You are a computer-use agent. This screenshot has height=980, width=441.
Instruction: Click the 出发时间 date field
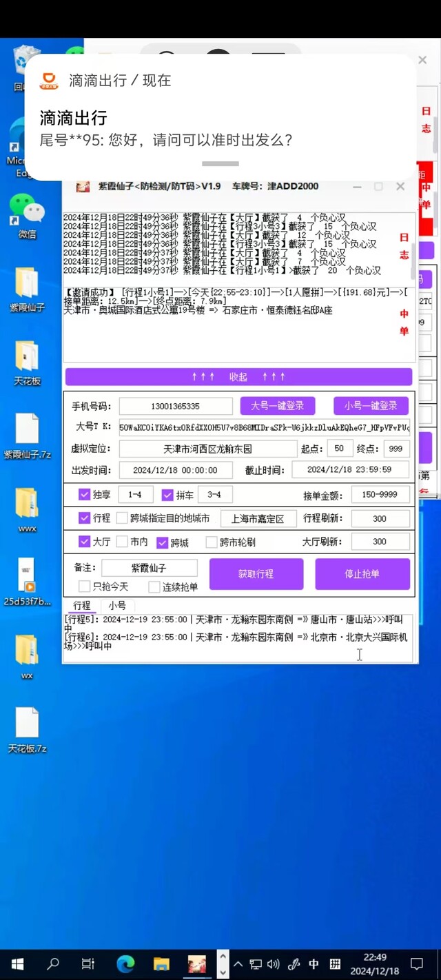click(175, 470)
